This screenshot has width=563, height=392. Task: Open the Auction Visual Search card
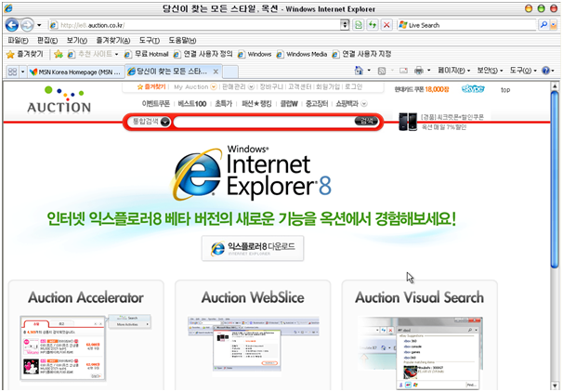point(419,335)
